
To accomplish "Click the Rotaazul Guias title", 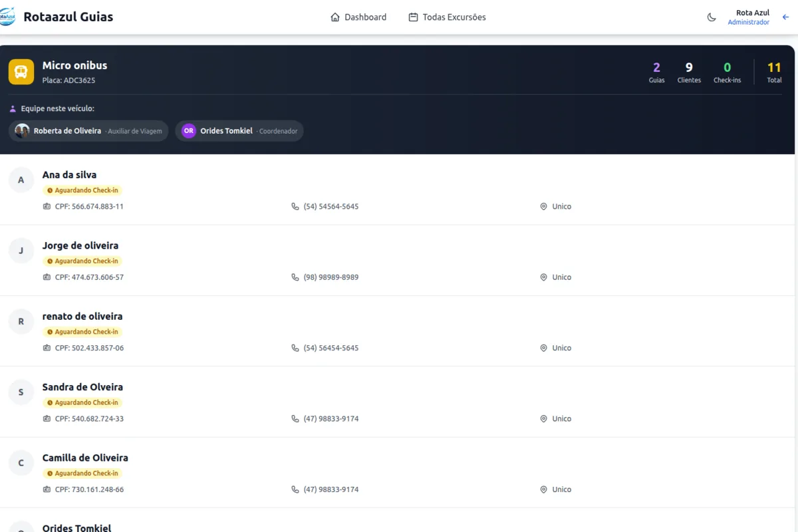I will pos(68,17).
